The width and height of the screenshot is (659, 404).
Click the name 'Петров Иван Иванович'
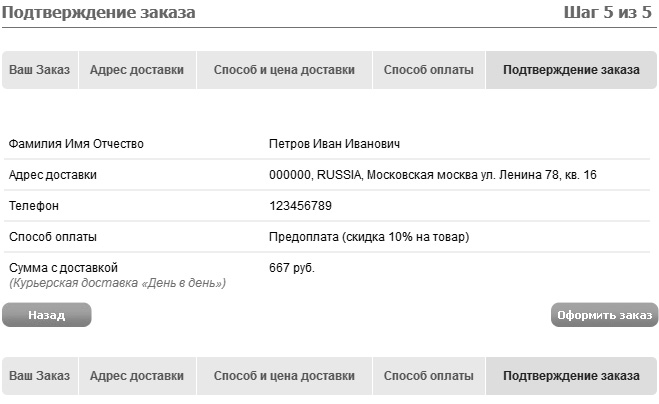pyautogui.click(x=335, y=144)
